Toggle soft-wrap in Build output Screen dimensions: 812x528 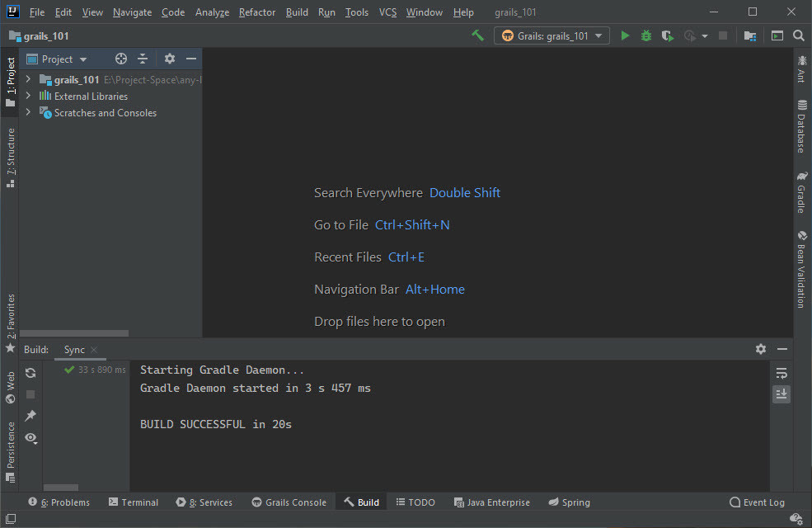[781, 373]
